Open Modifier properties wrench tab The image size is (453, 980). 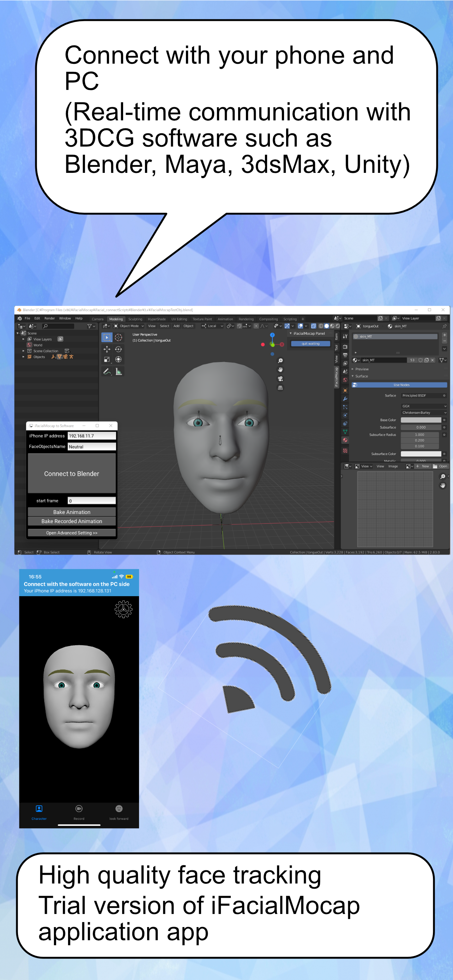tap(345, 399)
